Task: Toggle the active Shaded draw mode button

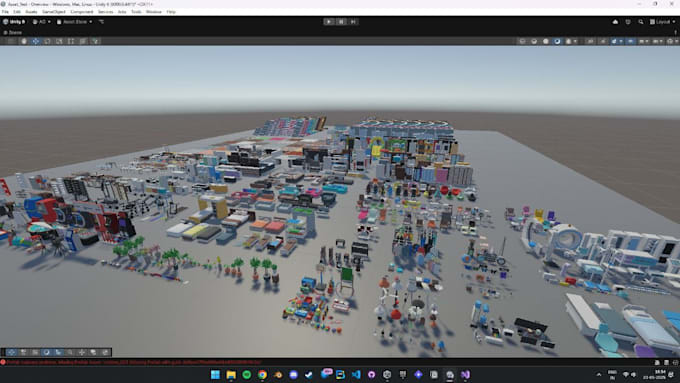Action: tap(557, 41)
